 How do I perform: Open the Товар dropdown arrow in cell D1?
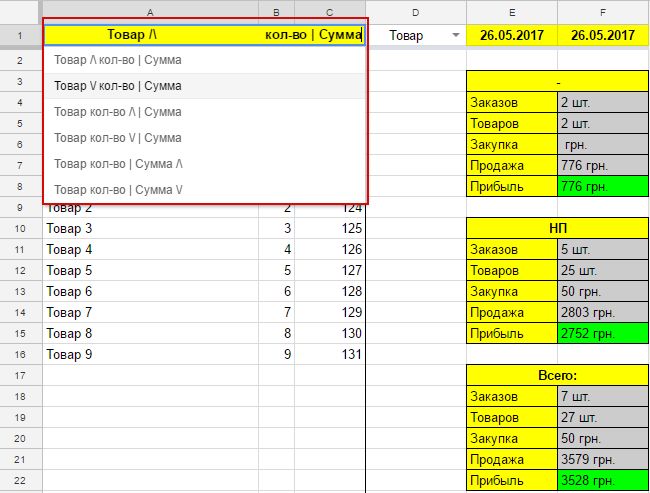click(x=456, y=35)
